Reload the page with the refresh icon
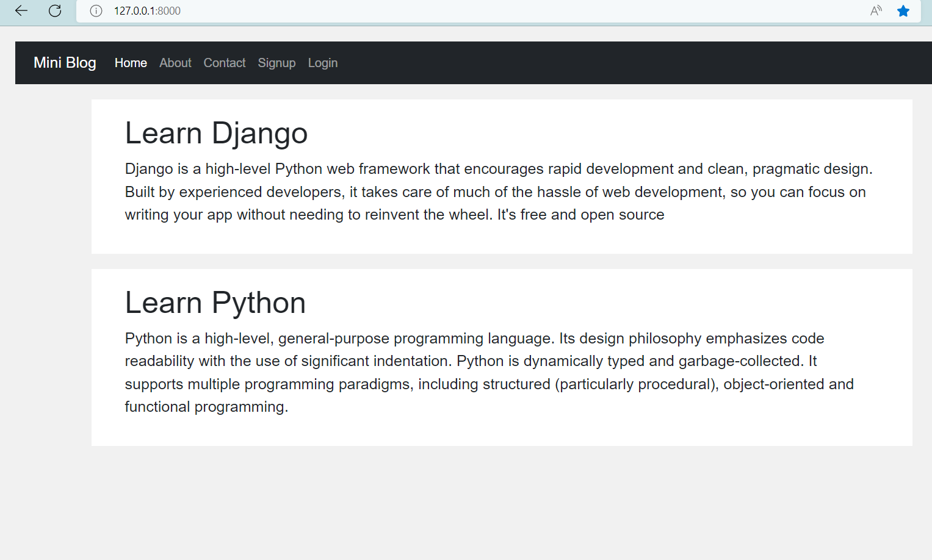932x560 pixels. (55, 11)
